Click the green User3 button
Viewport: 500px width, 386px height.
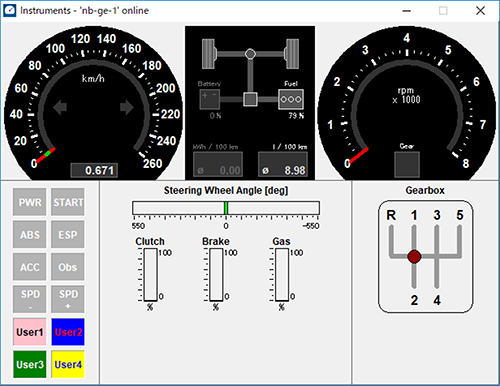click(30, 364)
